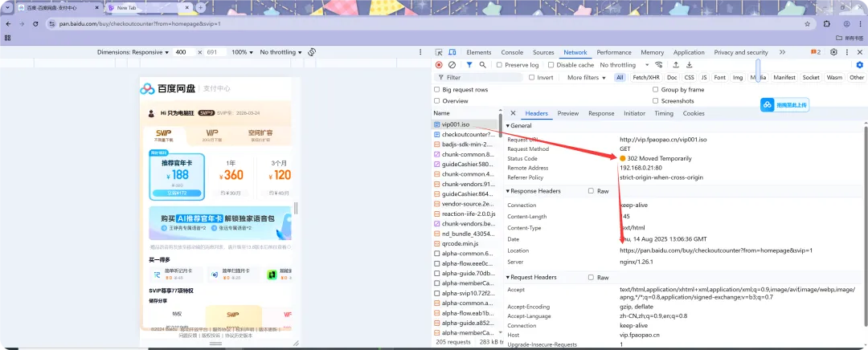
Task: Open the 100% zoom dropdown
Action: (x=242, y=52)
